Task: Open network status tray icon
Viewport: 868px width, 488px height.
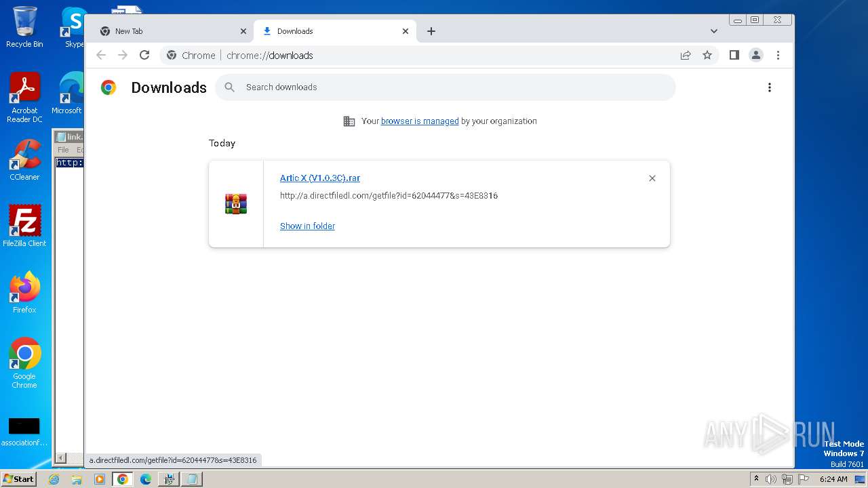Action: point(787,479)
